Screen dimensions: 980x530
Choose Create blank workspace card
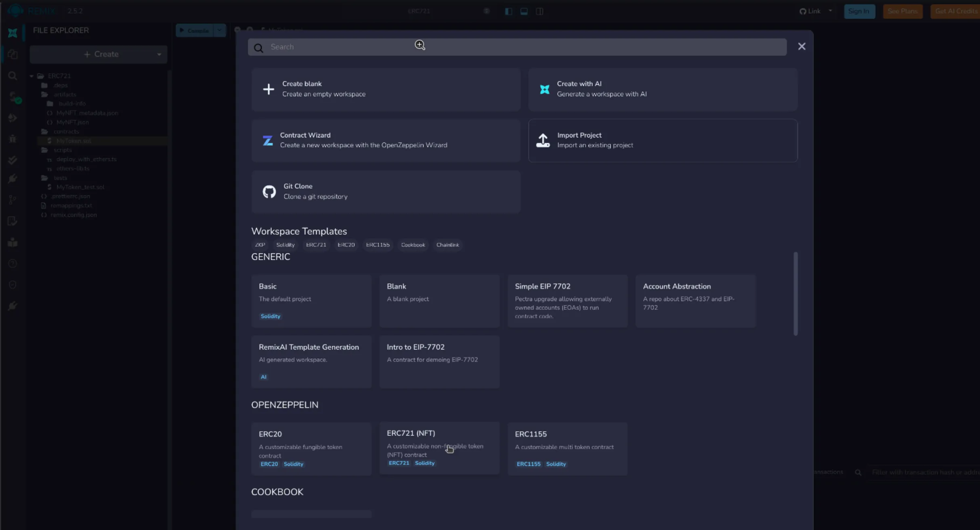tap(386, 89)
